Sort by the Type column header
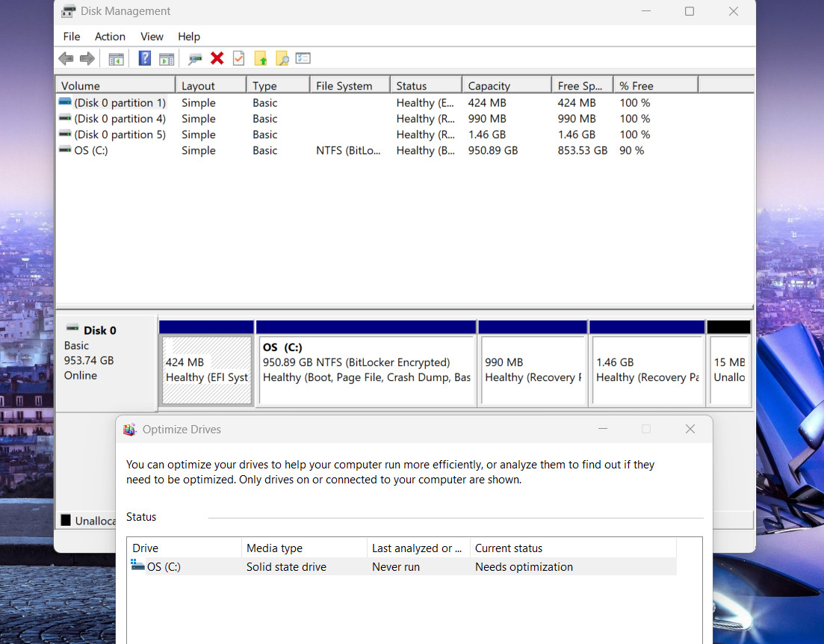 coord(278,86)
